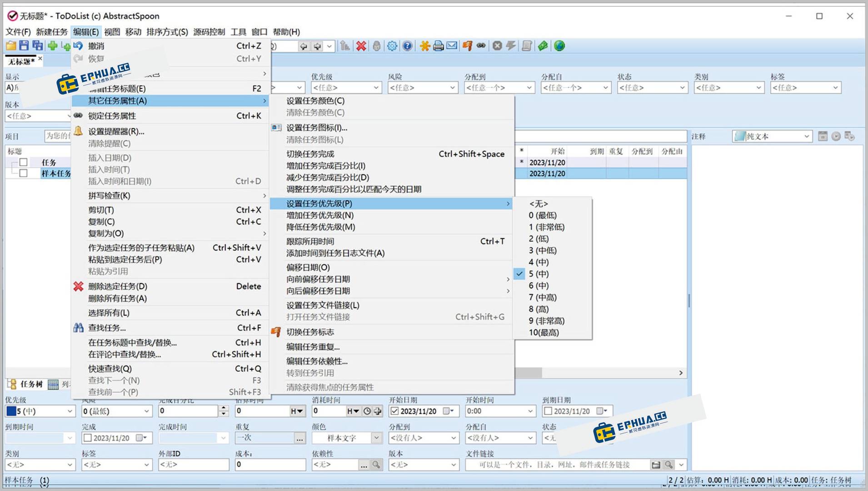Create a new task with the green plus icon
The image size is (868, 491).
coord(52,45)
